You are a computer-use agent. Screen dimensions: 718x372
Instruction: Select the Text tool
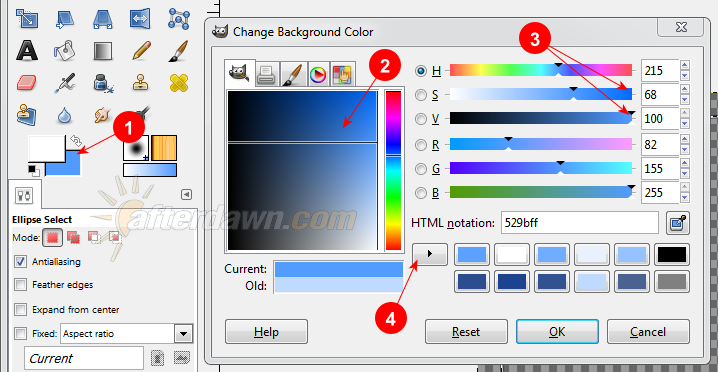point(26,50)
